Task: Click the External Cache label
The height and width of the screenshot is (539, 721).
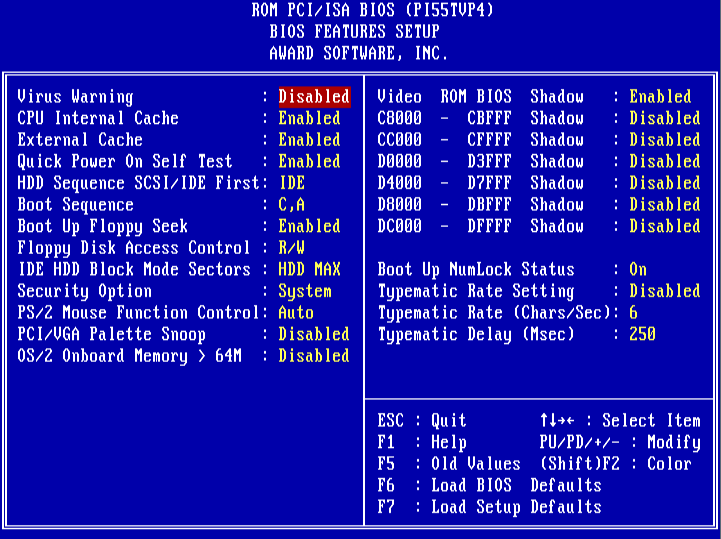Action: (x=80, y=140)
